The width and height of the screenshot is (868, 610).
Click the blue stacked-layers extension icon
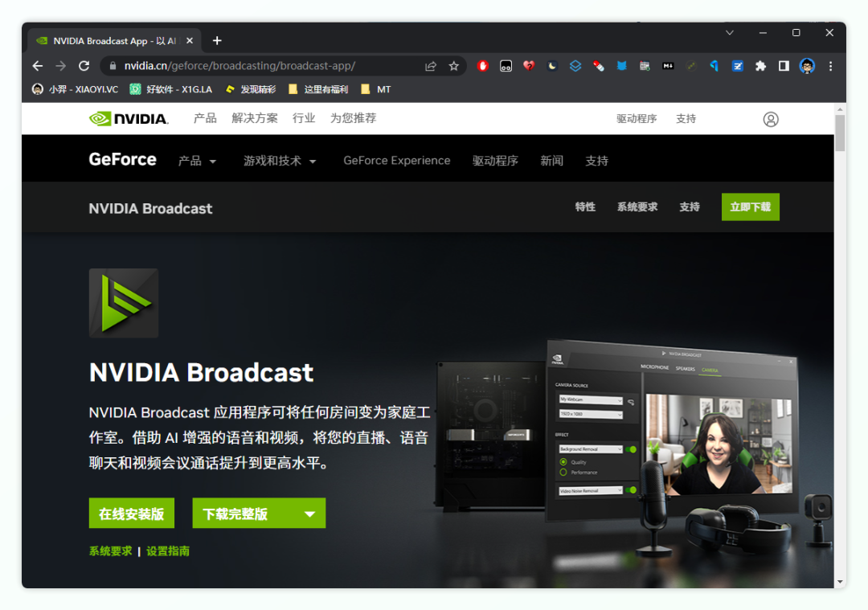575,67
